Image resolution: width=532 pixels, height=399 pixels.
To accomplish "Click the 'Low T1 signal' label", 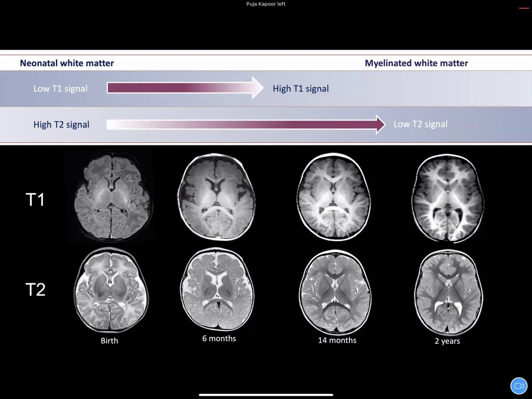I will [60, 88].
